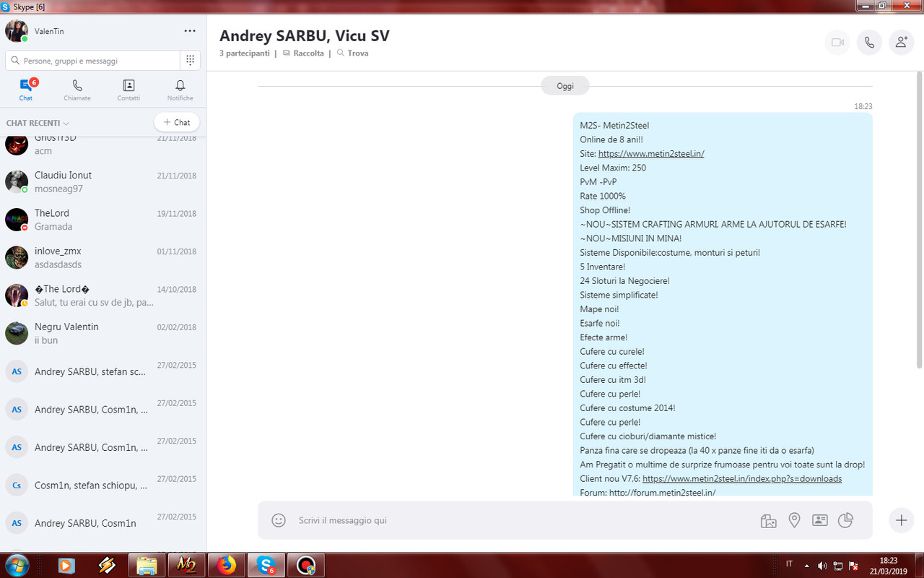Open the Negru Valentin conversation
This screenshot has height=578, width=924.
point(103,333)
